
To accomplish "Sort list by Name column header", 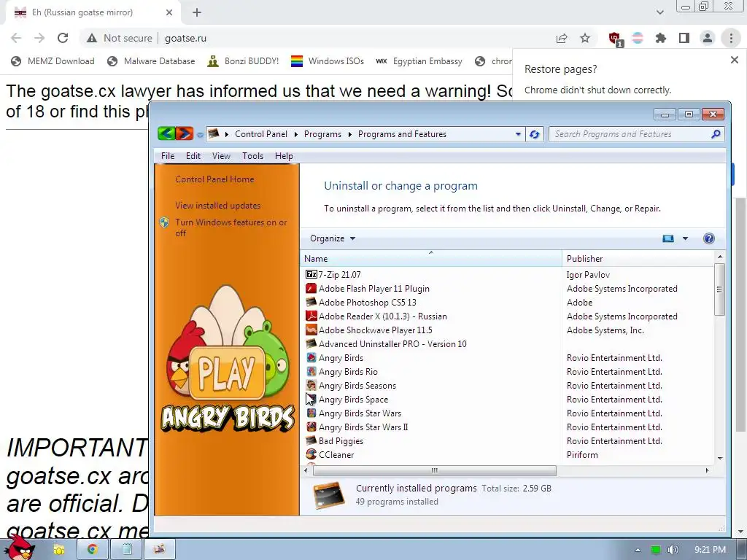I will click(x=431, y=259).
